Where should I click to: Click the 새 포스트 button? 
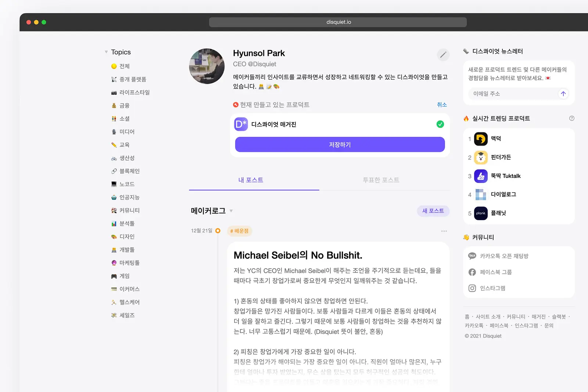pos(433,211)
